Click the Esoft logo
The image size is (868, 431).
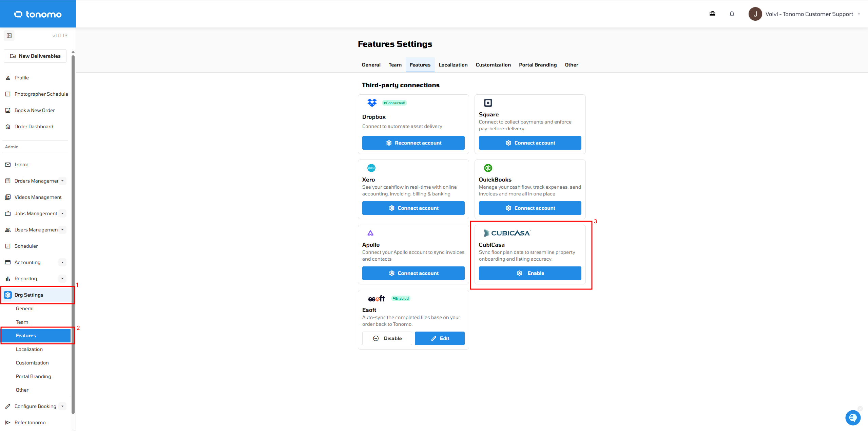point(377,298)
